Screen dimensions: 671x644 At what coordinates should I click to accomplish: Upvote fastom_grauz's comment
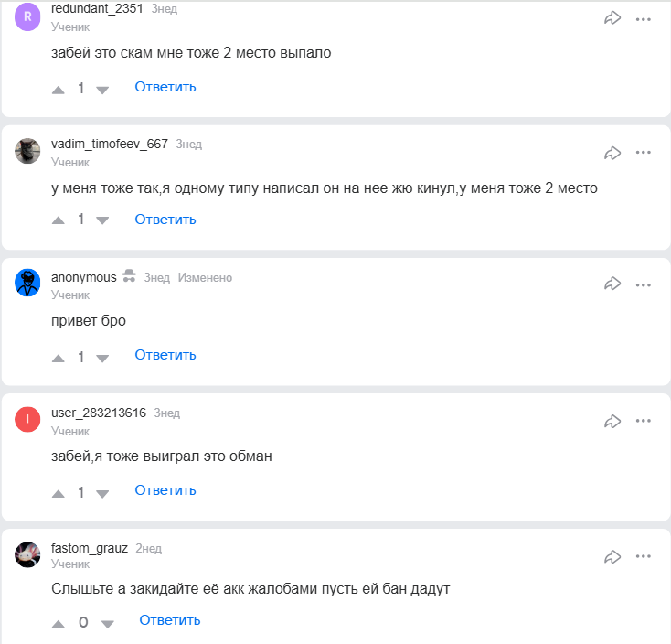59,623
